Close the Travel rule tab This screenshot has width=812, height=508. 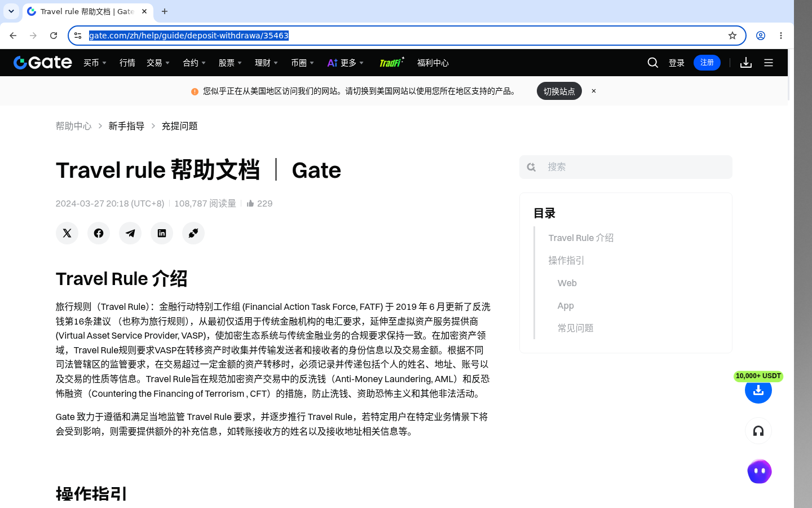point(144,11)
